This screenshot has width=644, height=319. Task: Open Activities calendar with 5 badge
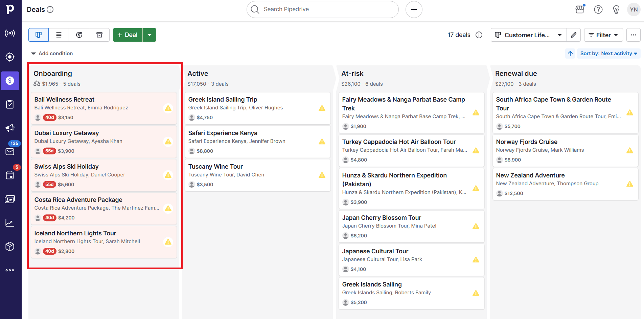pyautogui.click(x=10, y=175)
